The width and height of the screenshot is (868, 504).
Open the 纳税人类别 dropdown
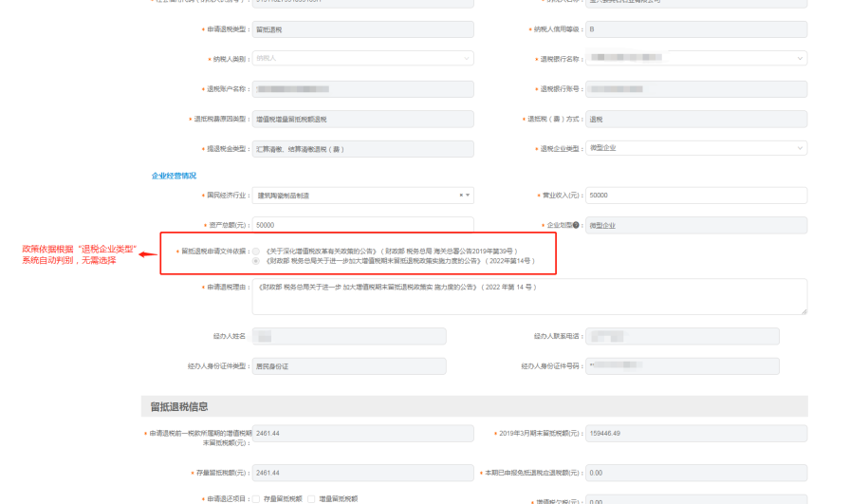[362, 58]
